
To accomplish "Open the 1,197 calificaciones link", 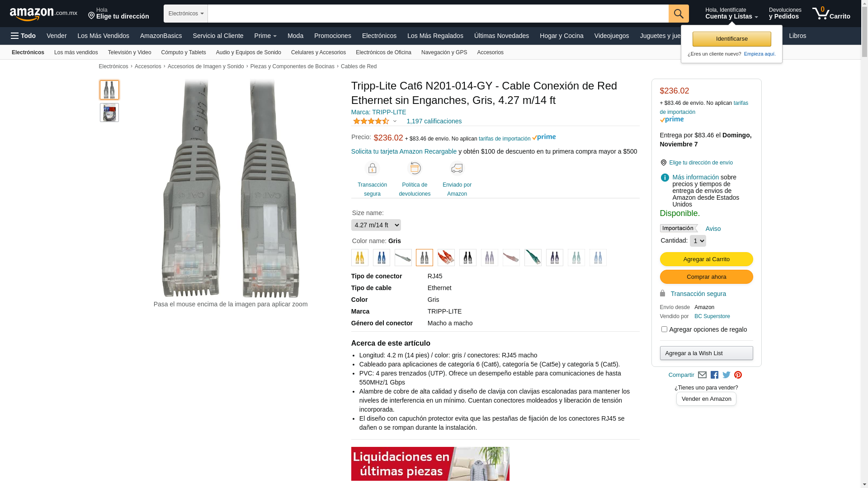I will click(x=434, y=121).
